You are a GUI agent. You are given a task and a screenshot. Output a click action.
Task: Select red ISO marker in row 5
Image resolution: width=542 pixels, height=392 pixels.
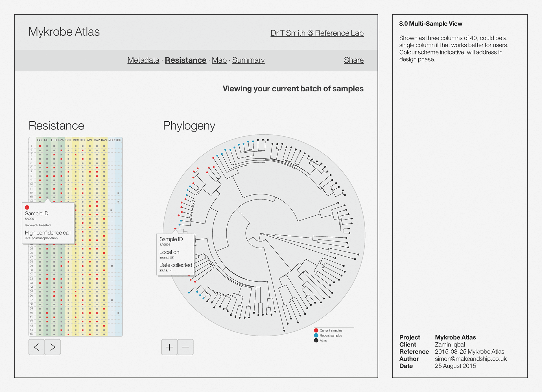(40, 163)
